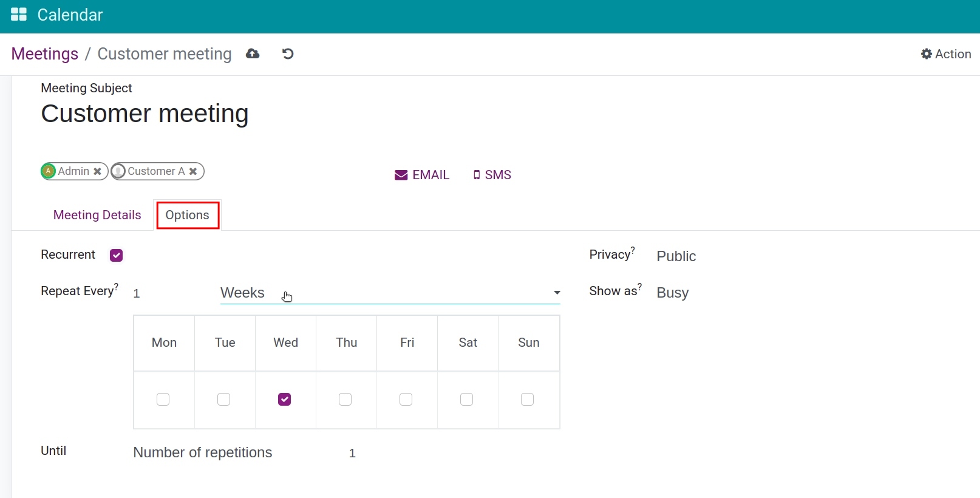Open the apps grid menu icon
Screen dimensions: 980x498
coord(19,15)
